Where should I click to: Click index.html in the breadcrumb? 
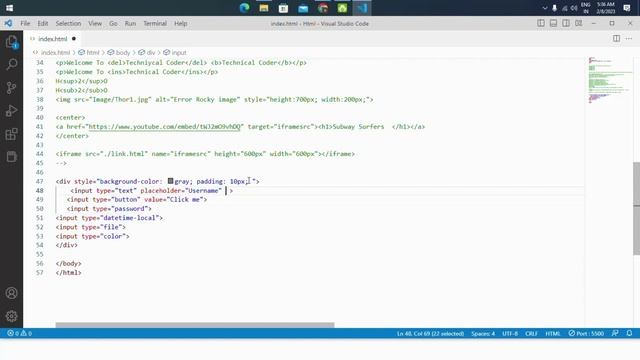coord(55,53)
